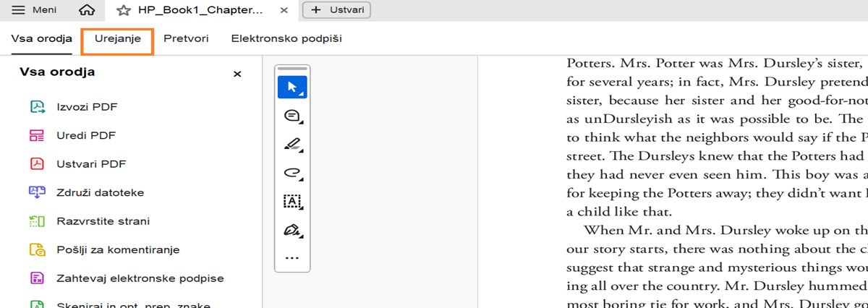The height and width of the screenshot is (308, 868).
Task: Select the highlighter pen tool
Action: tap(292, 144)
